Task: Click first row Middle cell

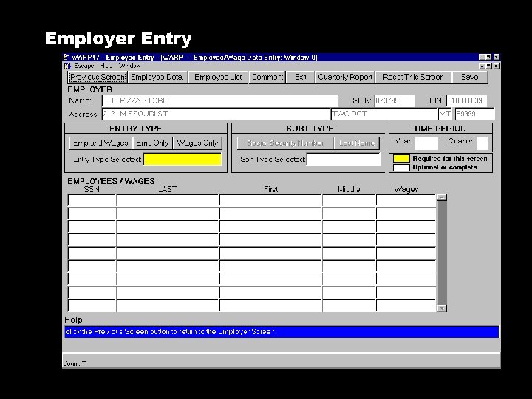Action: [x=349, y=200]
